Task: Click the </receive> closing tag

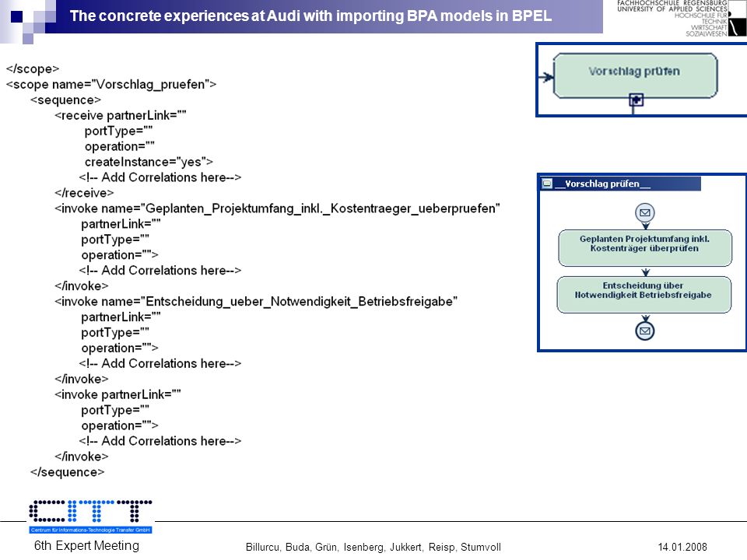Action: pyautogui.click(x=84, y=193)
